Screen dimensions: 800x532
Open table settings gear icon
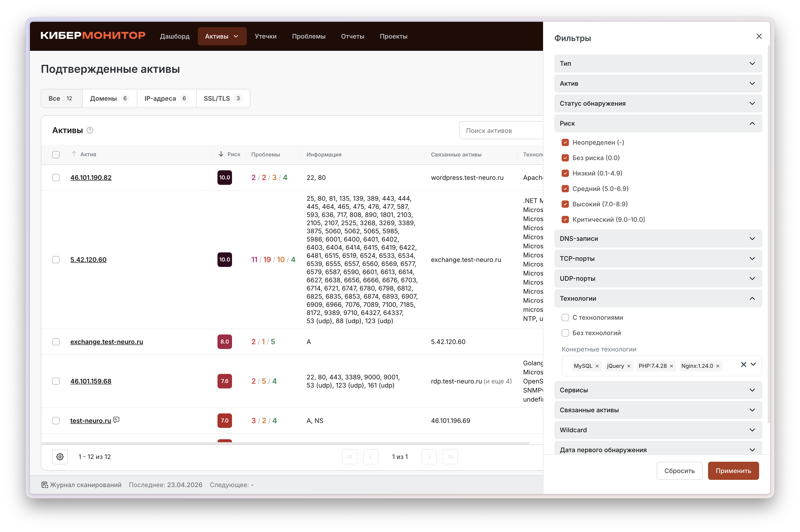pos(60,457)
